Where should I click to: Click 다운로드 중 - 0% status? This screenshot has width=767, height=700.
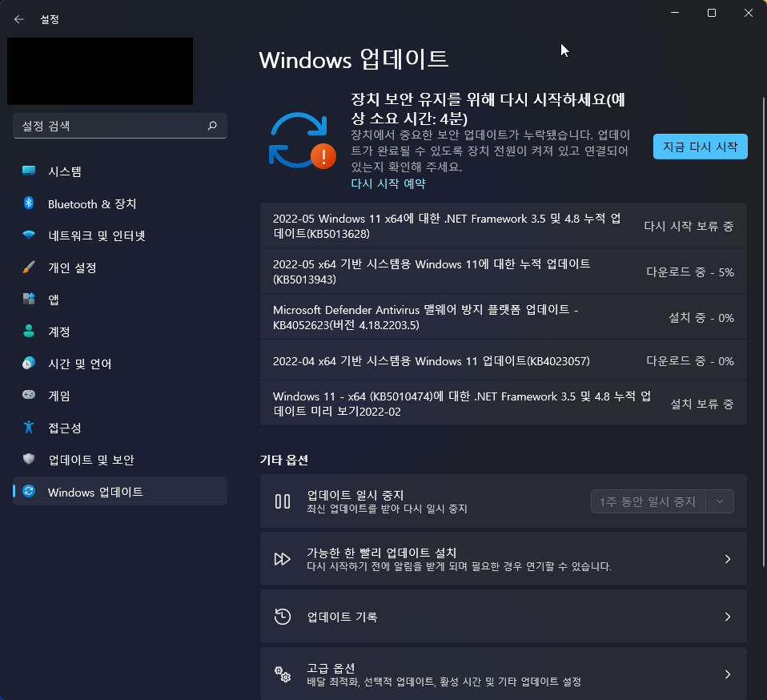689,361
